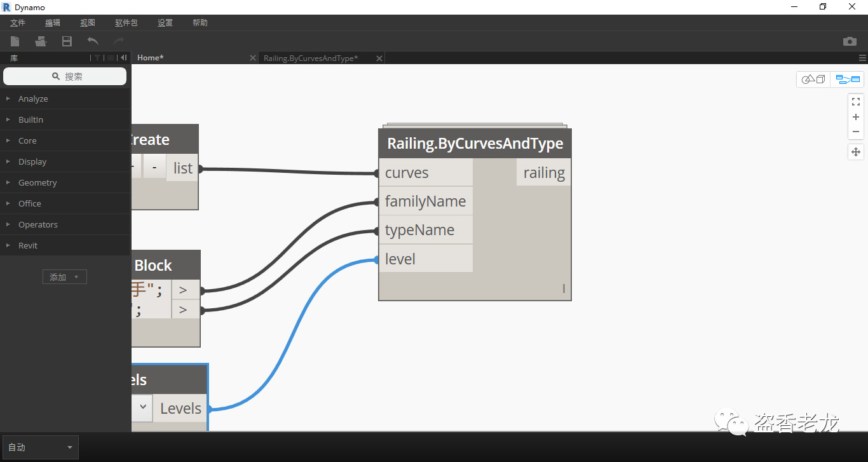Click the list output port of Create node
The width and height of the screenshot is (868, 462).
pyautogui.click(x=183, y=168)
